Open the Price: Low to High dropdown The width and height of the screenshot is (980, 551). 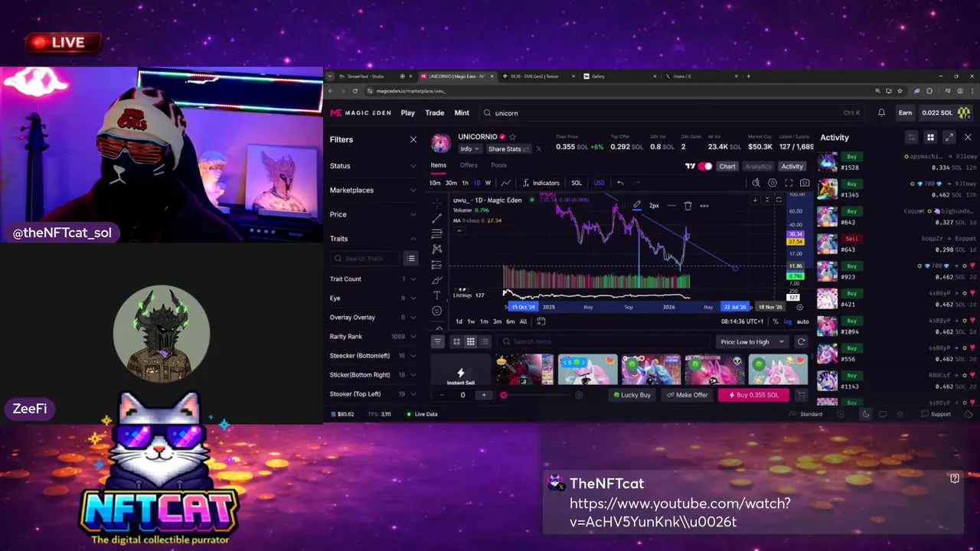[752, 342]
